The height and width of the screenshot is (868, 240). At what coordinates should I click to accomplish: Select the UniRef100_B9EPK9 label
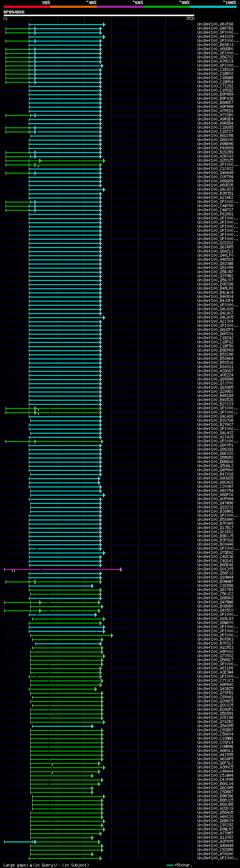click(x=215, y=351)
